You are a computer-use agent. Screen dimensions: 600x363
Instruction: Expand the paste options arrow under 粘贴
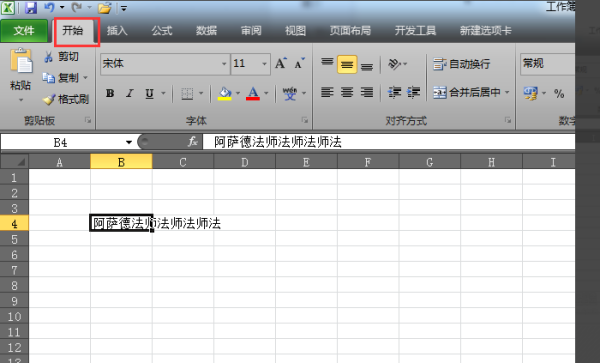tap(21, 100)
